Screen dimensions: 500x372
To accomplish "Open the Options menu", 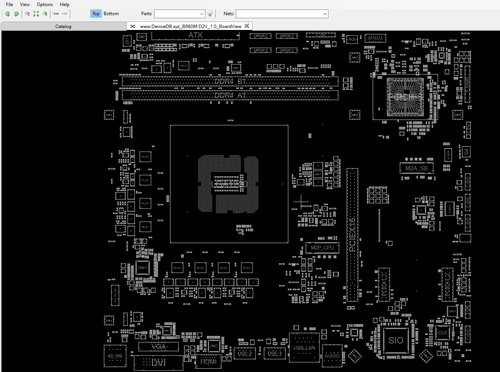I will pos(45,4).
